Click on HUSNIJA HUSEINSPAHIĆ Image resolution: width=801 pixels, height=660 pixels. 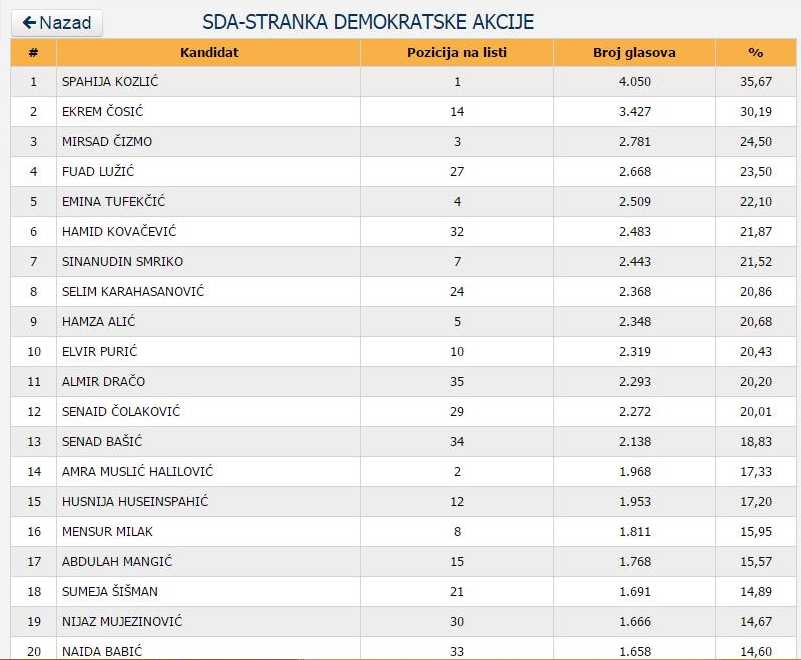click(x=135, y=502)
